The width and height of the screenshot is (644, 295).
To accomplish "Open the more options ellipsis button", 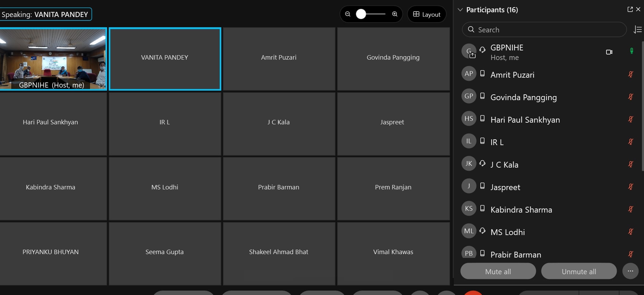I will tap(630, 271).
